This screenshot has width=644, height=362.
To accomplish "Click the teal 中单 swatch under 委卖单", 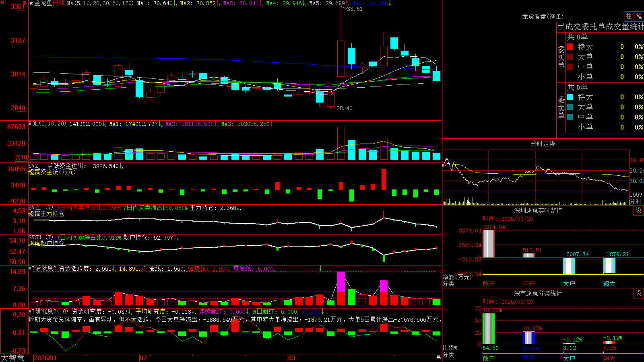I will point(570,117).
